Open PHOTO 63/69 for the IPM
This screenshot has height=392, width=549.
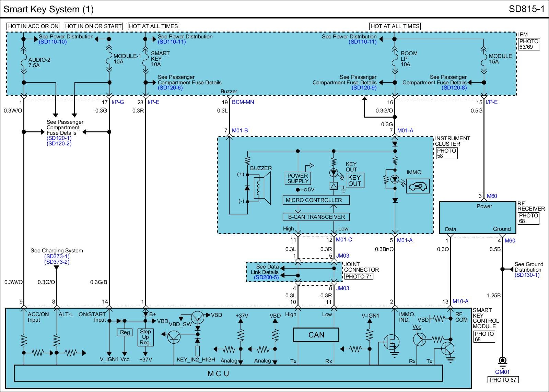coord(529,44)
